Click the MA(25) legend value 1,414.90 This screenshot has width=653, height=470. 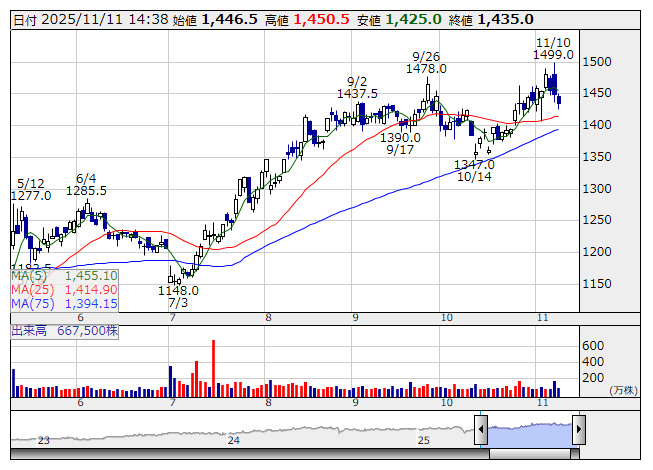click(91, 290)
